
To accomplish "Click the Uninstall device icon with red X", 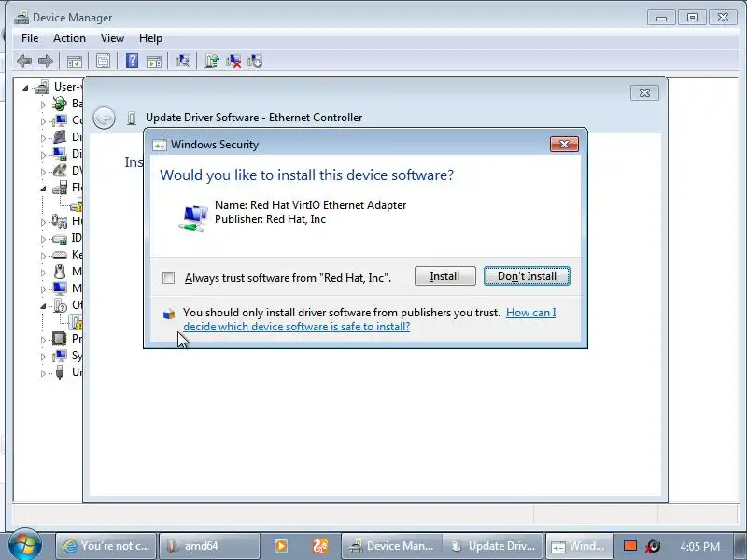I will [x=233, y=61].
